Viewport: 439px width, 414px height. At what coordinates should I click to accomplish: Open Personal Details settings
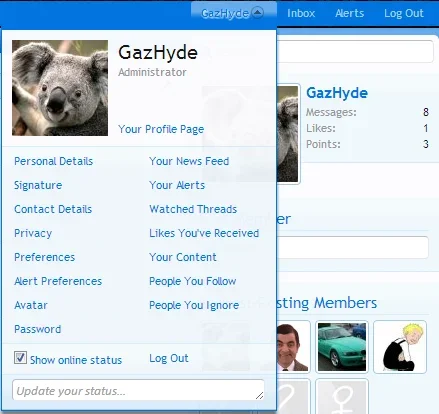(53, 161)
